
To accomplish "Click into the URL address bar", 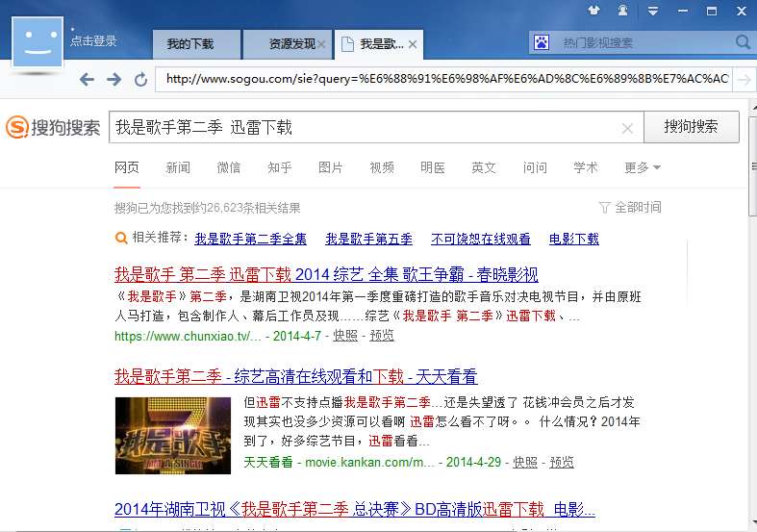I will [x=444, y=79].
